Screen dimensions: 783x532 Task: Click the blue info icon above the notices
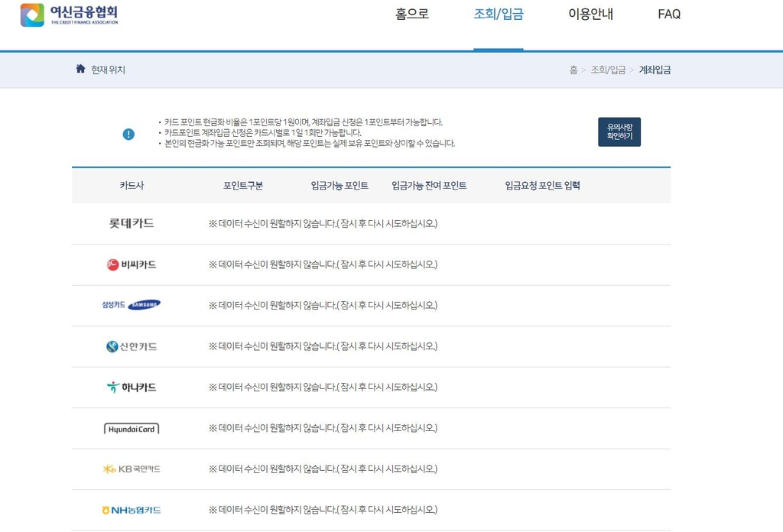coord(128,135)
